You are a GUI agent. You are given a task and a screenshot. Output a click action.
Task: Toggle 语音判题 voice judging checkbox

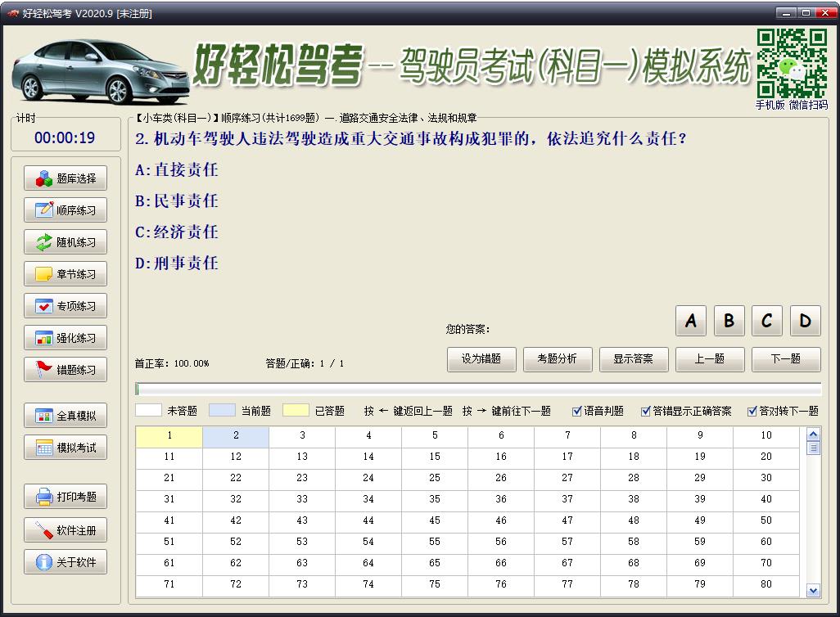(x=577, y=411)
